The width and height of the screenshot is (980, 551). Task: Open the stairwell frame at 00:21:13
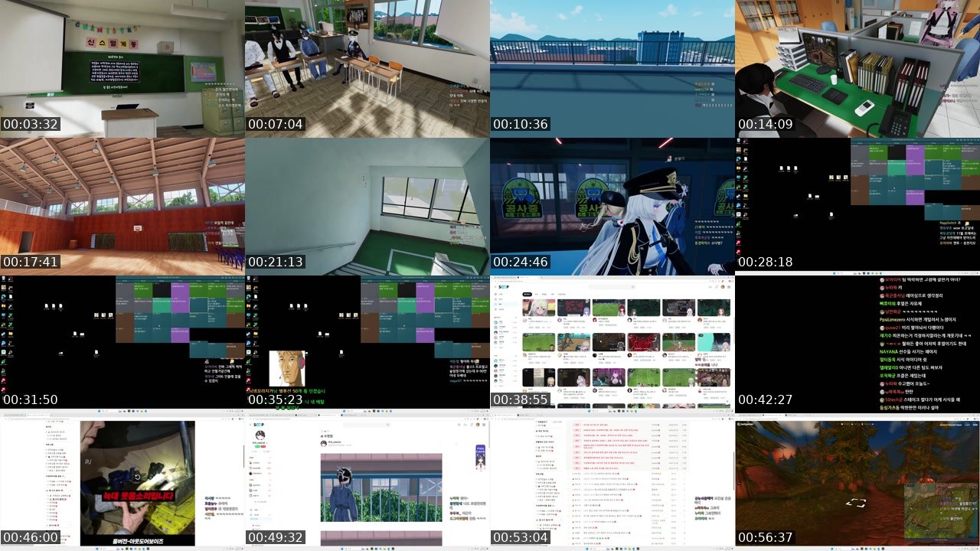(x=367, y=207)
